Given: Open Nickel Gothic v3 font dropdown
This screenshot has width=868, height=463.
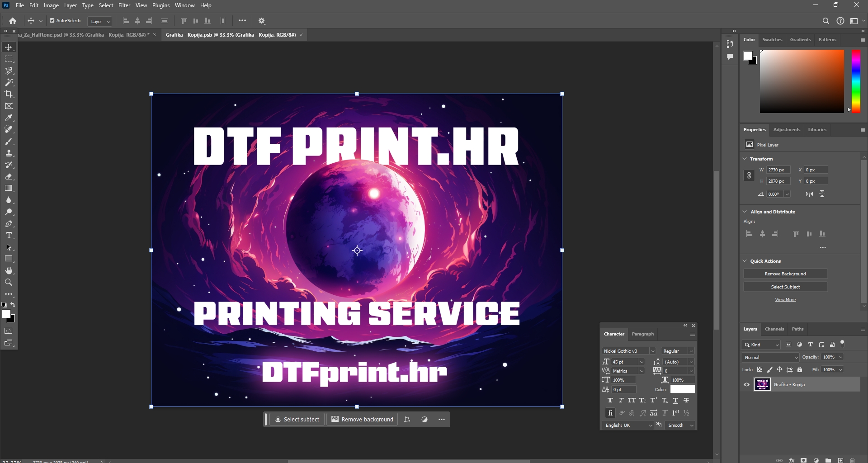Looking at the screenshot, I should 629,351.
